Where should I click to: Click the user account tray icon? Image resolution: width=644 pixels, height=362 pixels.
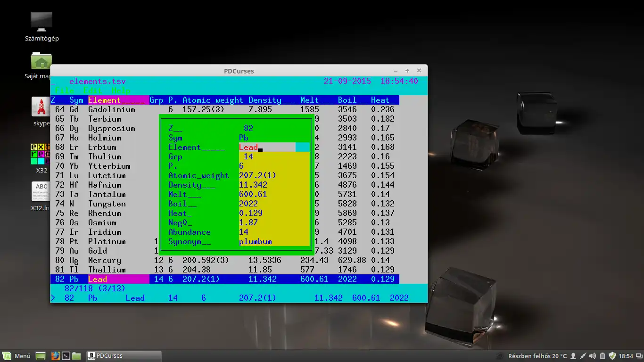(573, 356)
